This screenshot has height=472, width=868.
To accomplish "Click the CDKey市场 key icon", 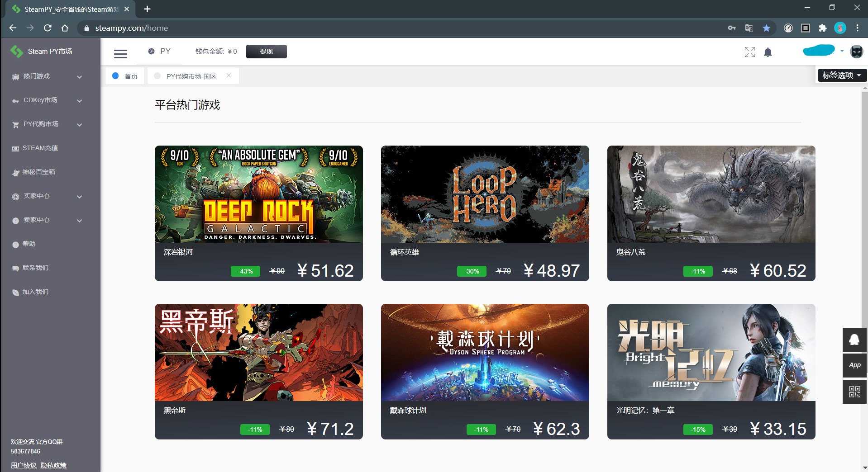I will tap(16, 101).
